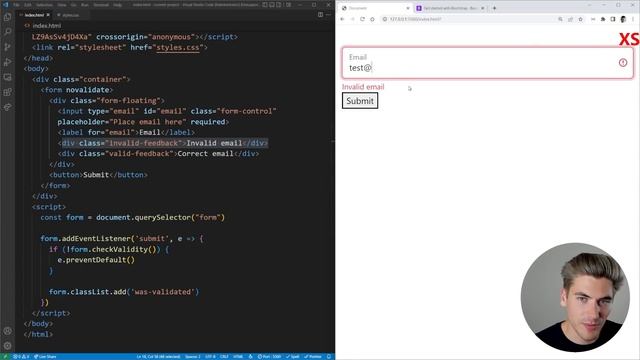
Task: Click the Spell status bar item
Action: tap(293, 356)
